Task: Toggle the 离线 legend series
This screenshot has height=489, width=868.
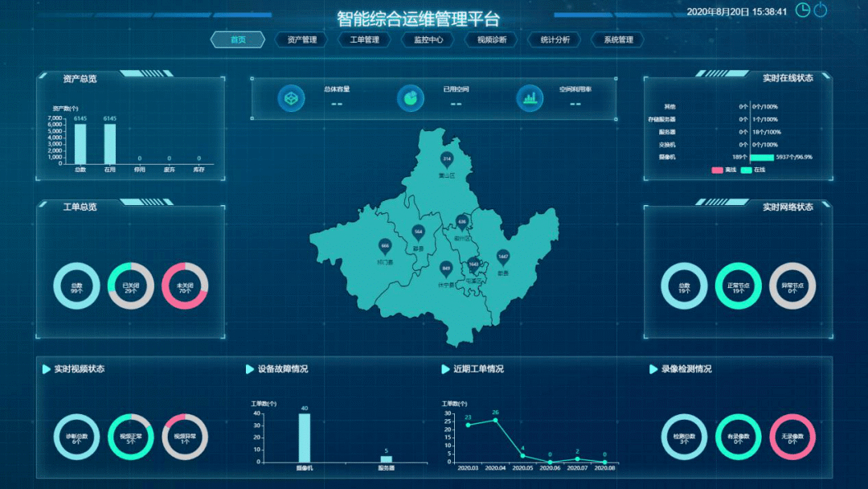Action: [723, 170]
